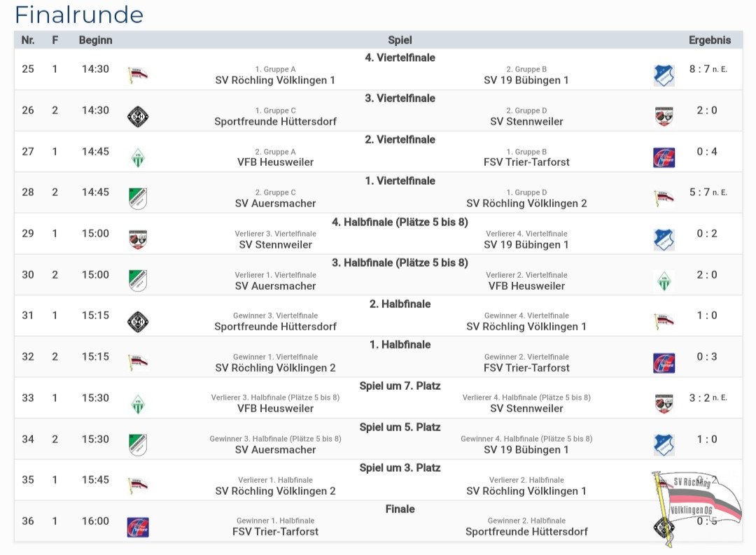
Task: Open SV Röchling Völklingen 1 team in 4. Viertelfinale
Action: [275, 80]
